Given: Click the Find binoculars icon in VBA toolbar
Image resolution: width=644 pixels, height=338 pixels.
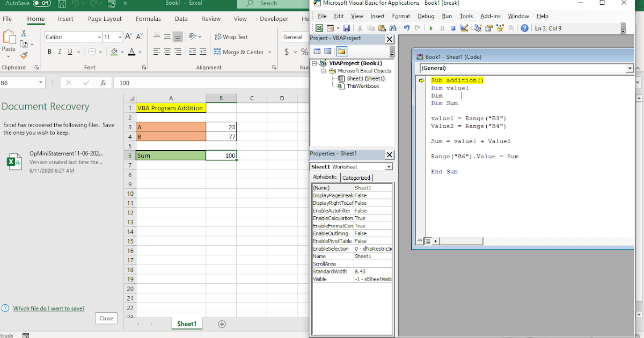Looking at the screenshot, I should 392,28.
